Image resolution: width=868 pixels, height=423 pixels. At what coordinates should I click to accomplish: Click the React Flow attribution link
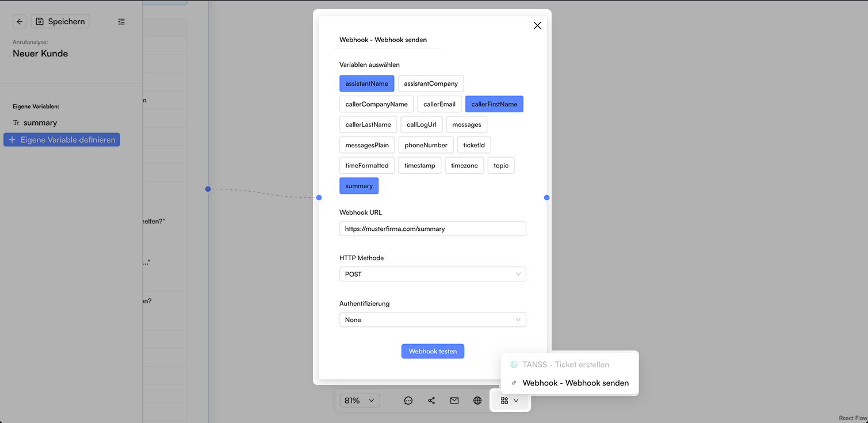pyautogui.click(x=852, y=418)
